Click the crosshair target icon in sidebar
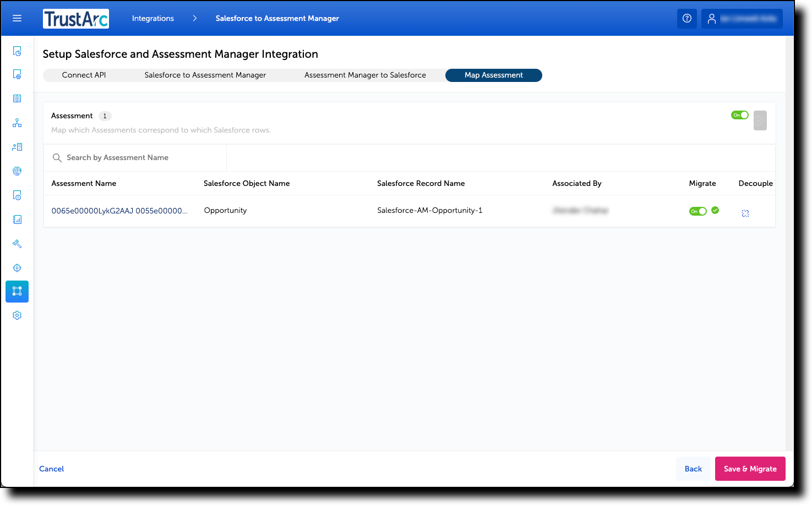Viewport: 812px width, 505px height. (17, 267)
